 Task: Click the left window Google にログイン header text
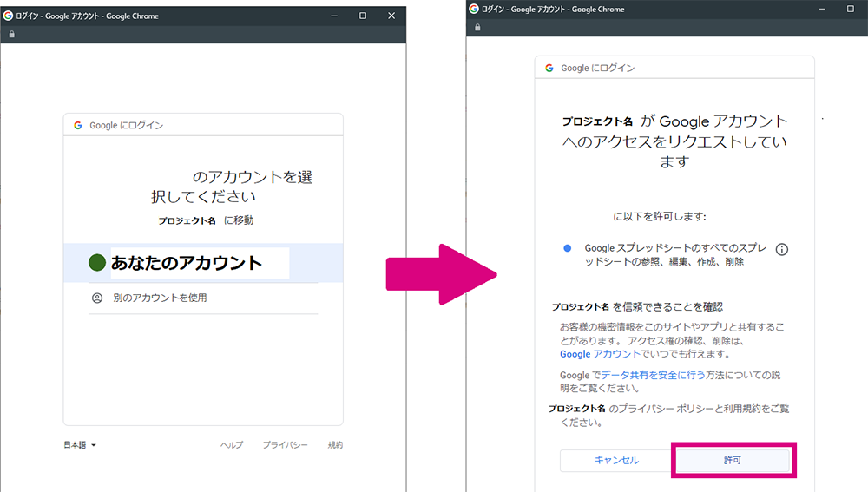[126, 126]
